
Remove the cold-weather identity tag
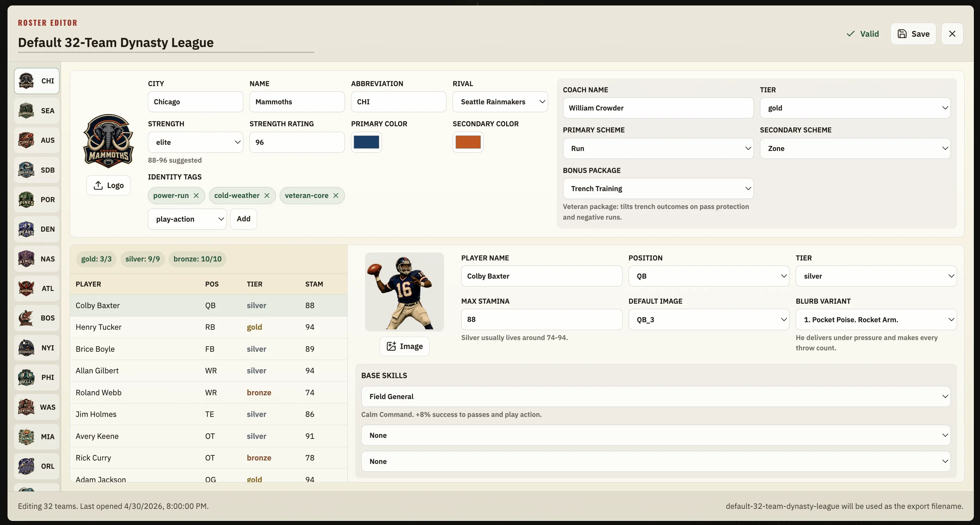pos(267,196)
